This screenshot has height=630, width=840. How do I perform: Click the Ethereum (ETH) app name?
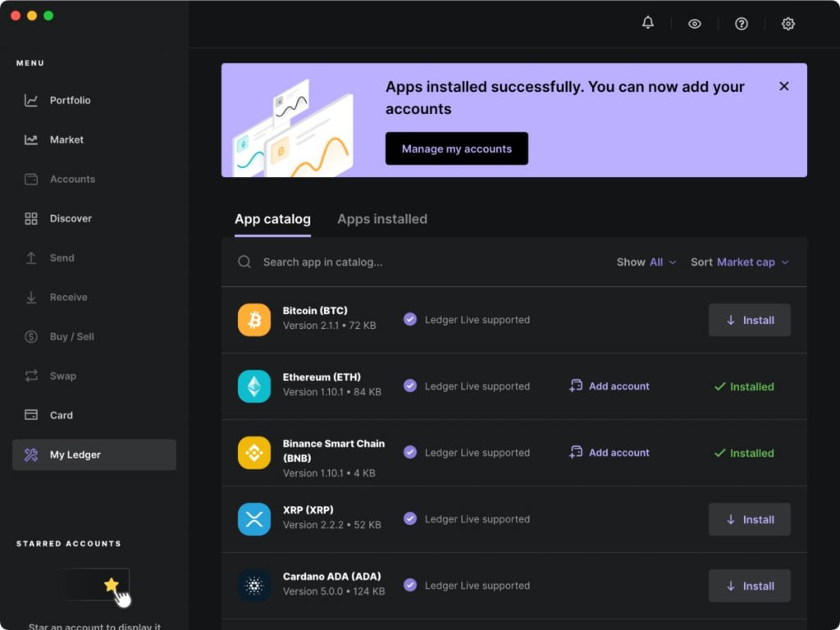(x=322, y=377)
